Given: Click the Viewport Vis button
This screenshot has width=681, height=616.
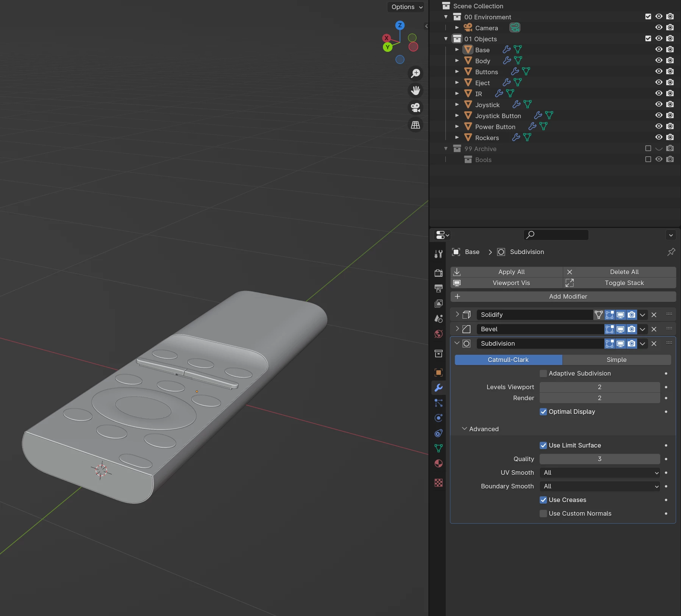Looking at the screenshot, I should (507, 283).
